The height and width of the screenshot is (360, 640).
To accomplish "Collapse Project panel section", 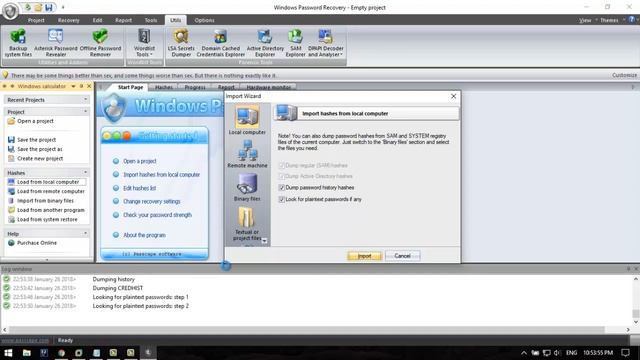I will 85,111.
